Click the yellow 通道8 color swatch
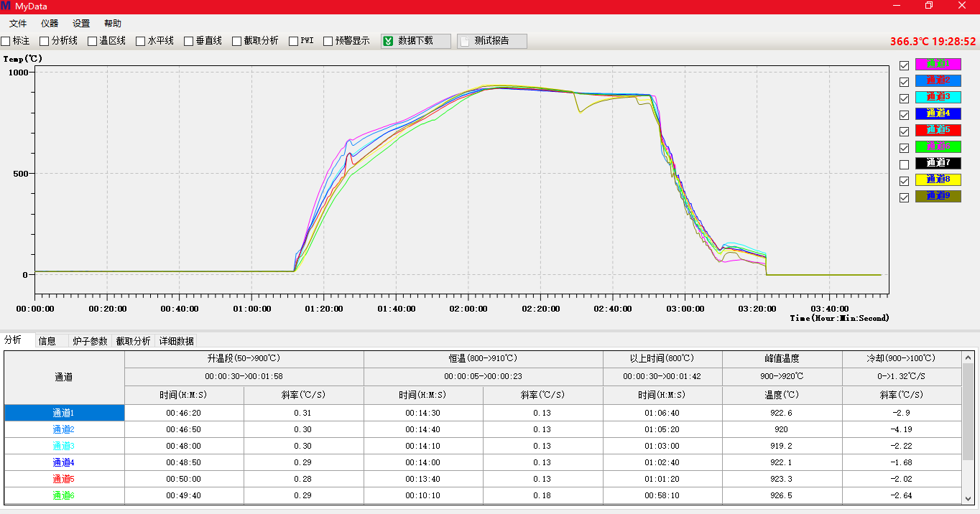Image resolution: width=980 pixels, height=514 pixels. click(938, 179)
